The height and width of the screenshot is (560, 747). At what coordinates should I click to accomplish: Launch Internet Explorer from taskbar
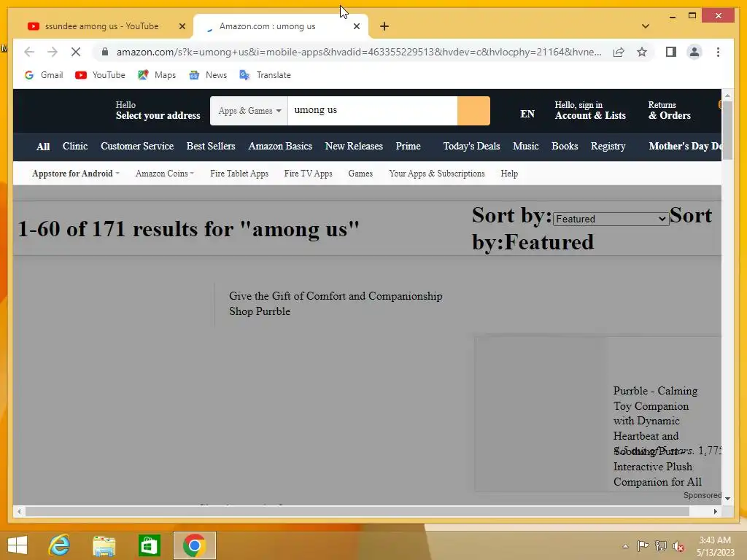coord(60,545)
